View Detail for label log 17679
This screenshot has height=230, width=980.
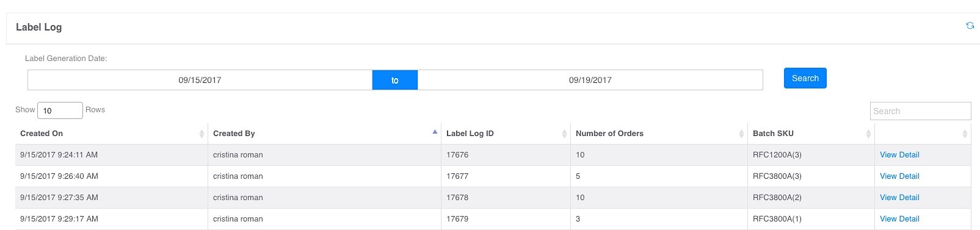pos(899,219)
